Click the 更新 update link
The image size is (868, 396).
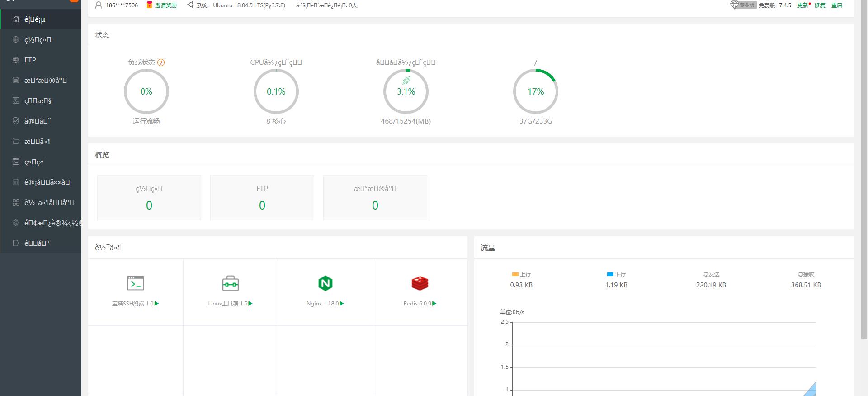point(803,5)
